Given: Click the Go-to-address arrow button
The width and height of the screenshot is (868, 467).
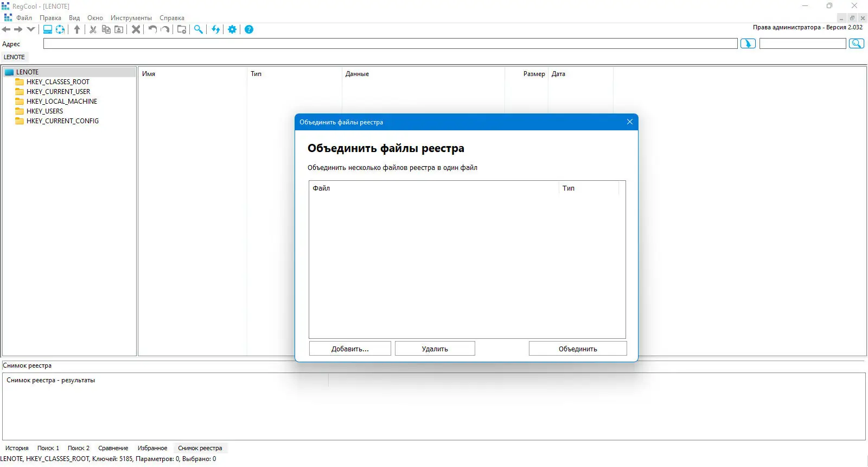Looking at the screenshot, I should pos(748,43).
